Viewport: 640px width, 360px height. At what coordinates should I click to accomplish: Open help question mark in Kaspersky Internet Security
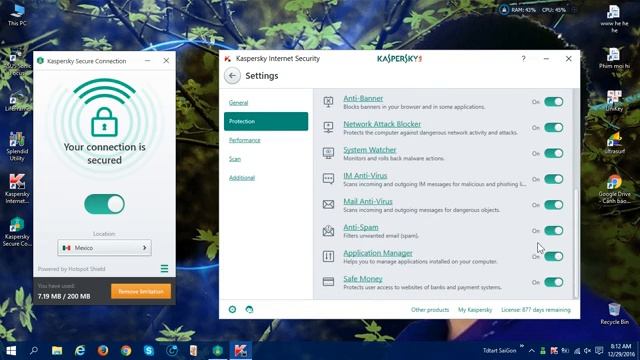pyautogui.click(x=523, y=59)
